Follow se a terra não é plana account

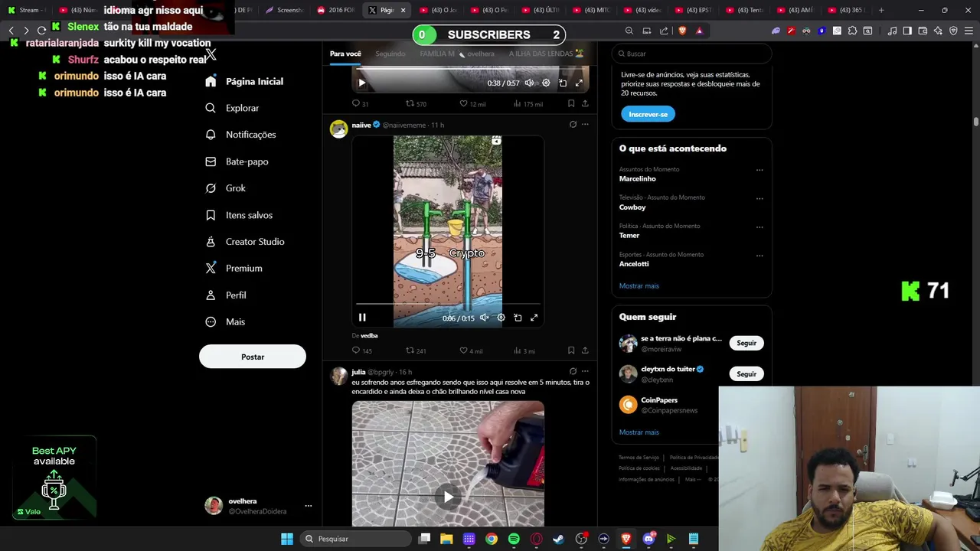pos(746,343)
